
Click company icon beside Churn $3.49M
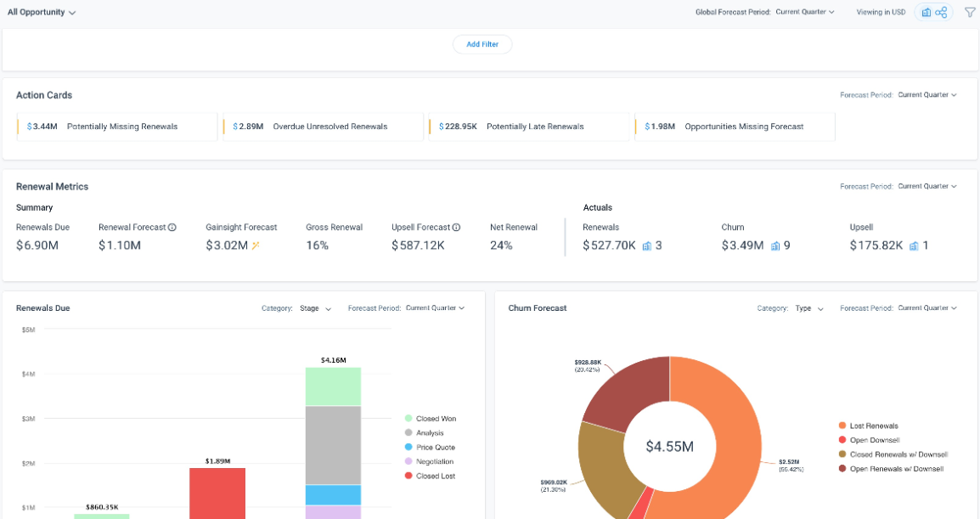[775, 245]
